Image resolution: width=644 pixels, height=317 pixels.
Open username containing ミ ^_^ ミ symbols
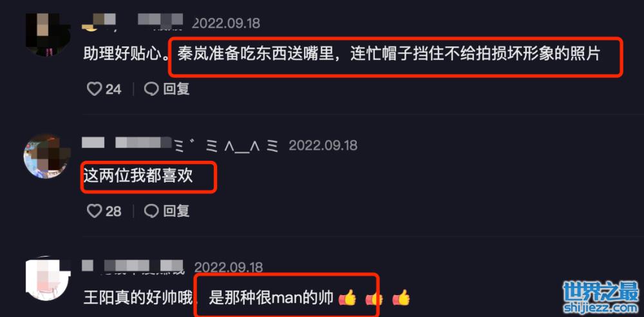click(x=181, y=145)
